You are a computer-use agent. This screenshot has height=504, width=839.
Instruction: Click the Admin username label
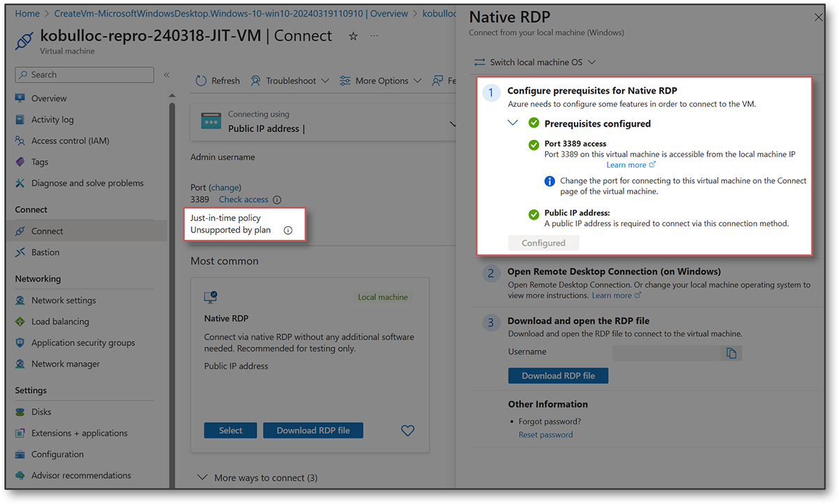(223, 157)
